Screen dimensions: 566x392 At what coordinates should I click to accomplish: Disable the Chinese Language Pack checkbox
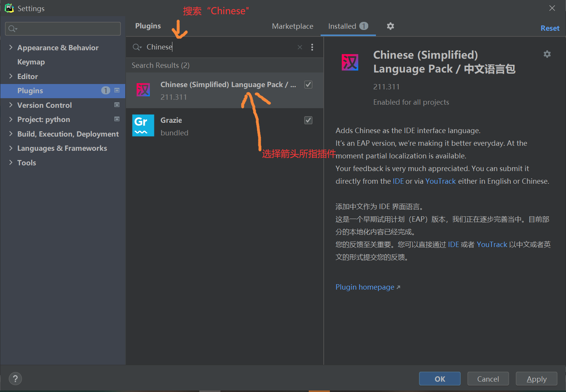tap(308, 85)
